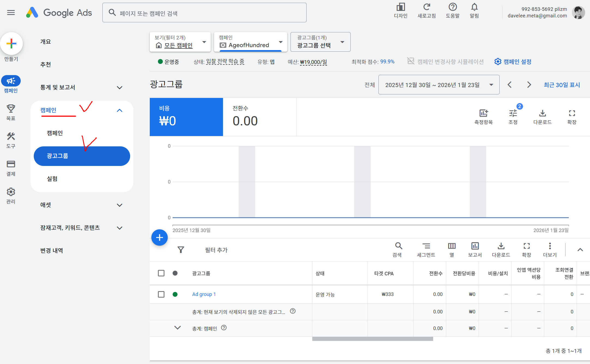Open the 열 columns icon
The height and width of the screenshot is (364, 590).
452,246
